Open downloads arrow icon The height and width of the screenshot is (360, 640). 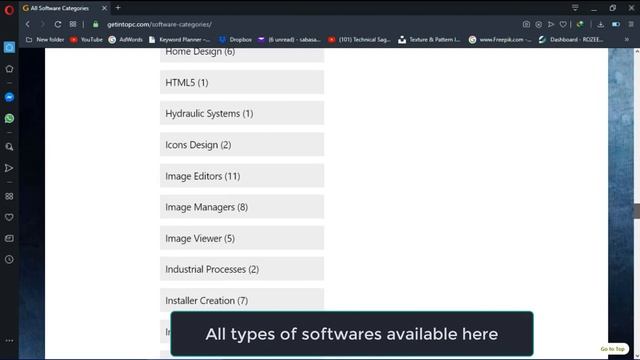[x=600, y=24]
